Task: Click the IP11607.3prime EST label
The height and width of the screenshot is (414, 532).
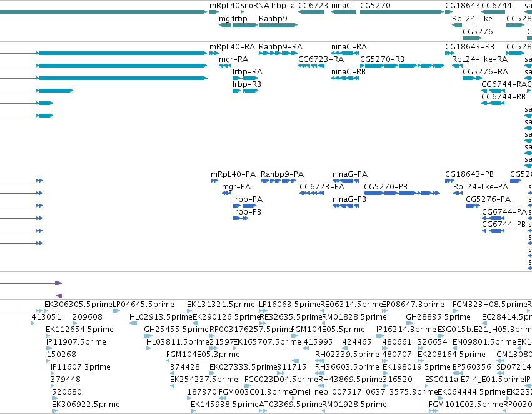Action: 81,367
